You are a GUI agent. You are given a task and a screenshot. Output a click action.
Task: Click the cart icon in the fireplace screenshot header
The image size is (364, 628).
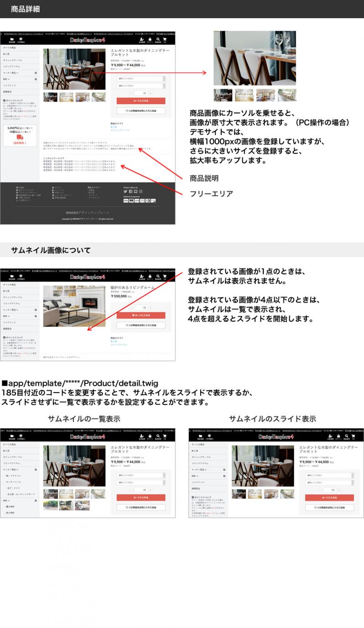pos(165,276)
